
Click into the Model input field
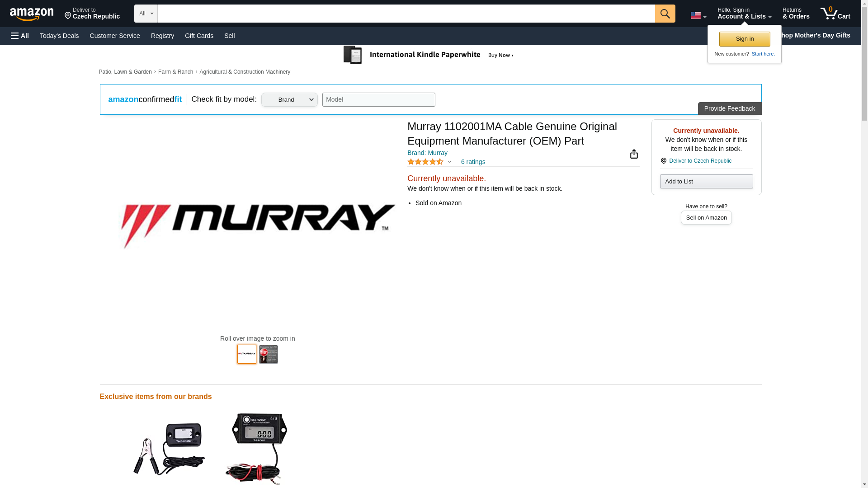[378, 100]
